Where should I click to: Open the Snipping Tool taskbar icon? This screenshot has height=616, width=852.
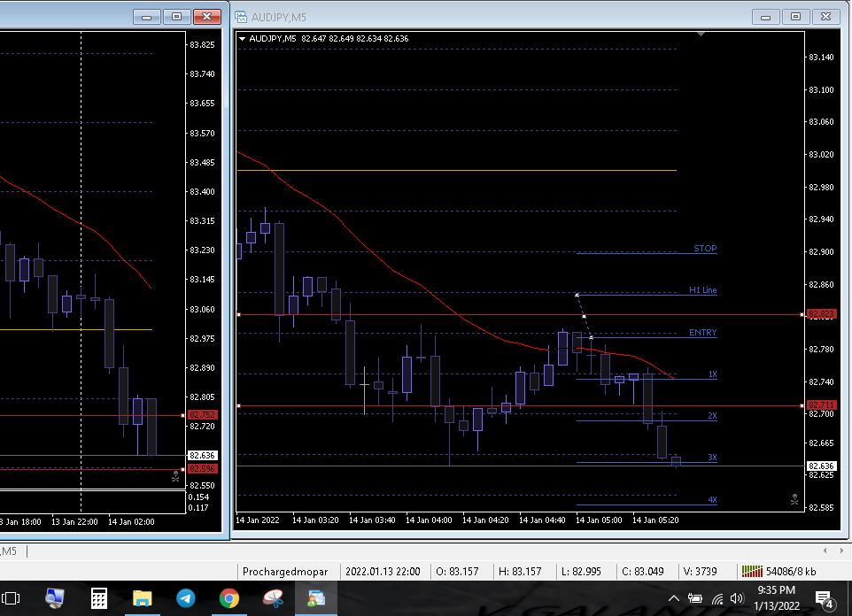coord(273,598)
